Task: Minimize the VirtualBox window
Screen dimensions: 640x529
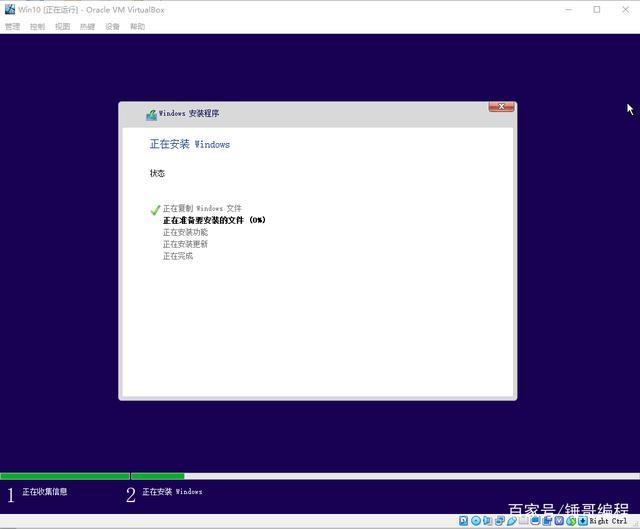Action: click(569, 10)
